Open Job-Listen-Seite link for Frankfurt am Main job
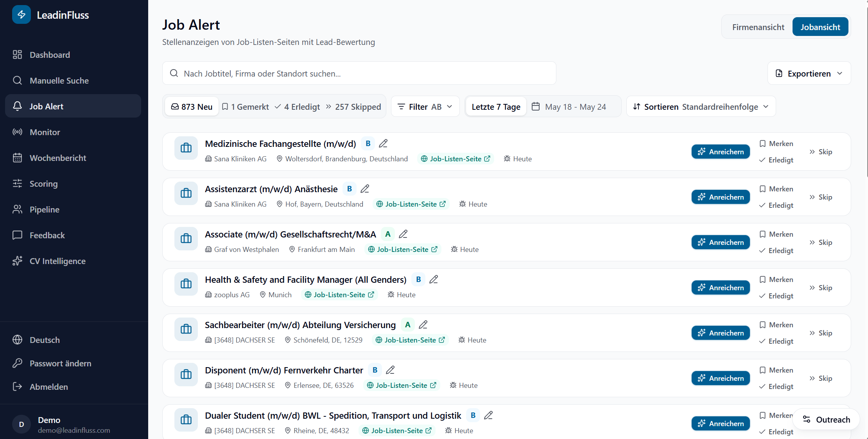 click(x=403, y=250)
